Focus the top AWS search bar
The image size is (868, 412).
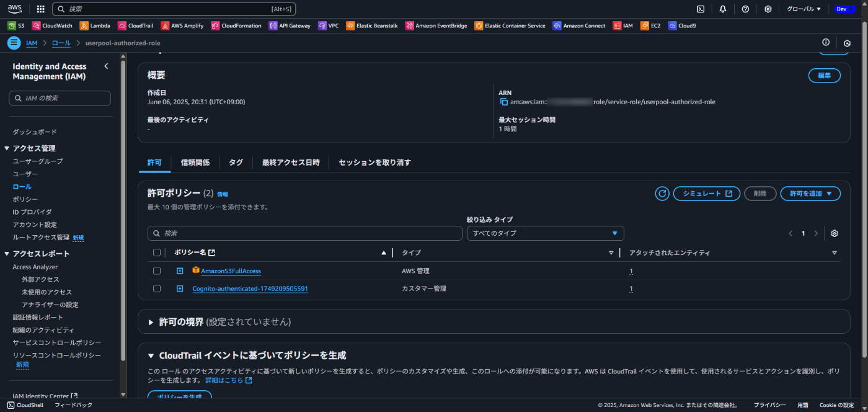(x=174, y=9)
